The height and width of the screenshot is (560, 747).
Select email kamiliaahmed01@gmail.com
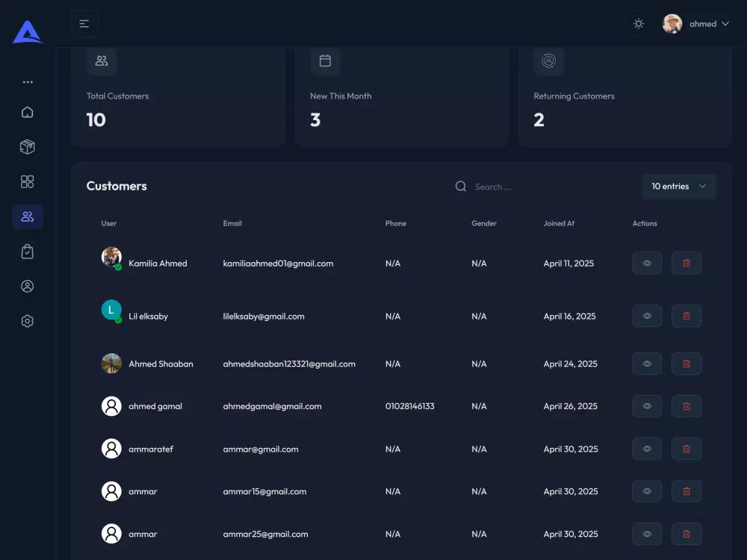tap(278, 264)
